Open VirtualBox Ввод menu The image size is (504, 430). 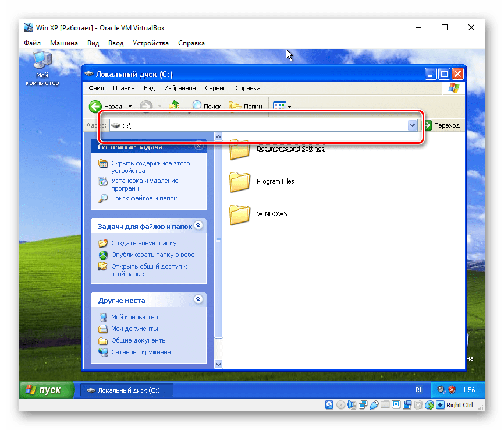pos(116,43)
